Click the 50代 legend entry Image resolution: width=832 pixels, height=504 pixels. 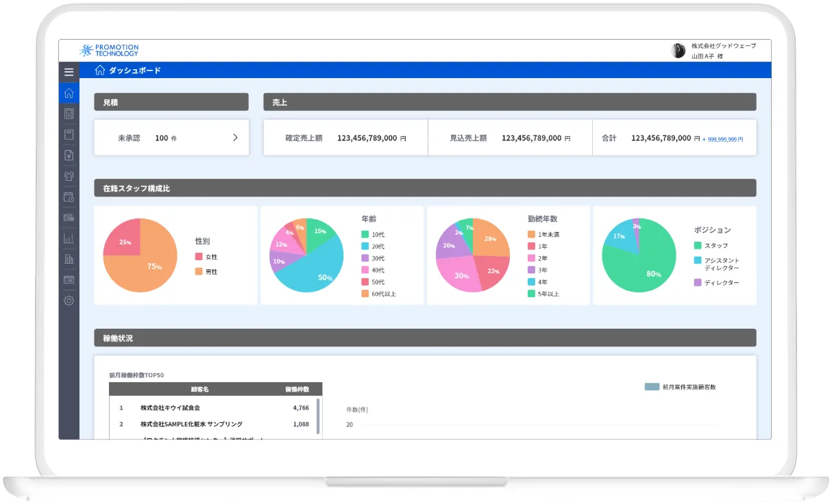373,282
